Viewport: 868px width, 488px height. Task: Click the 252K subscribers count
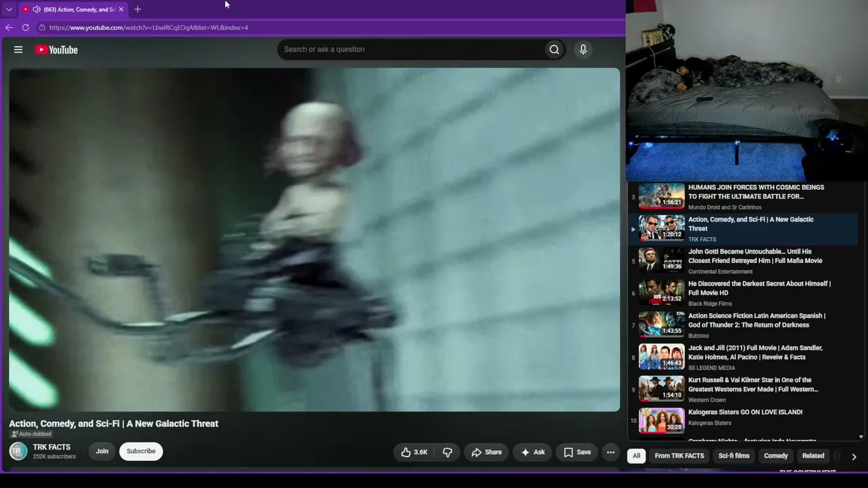[54, 457]
